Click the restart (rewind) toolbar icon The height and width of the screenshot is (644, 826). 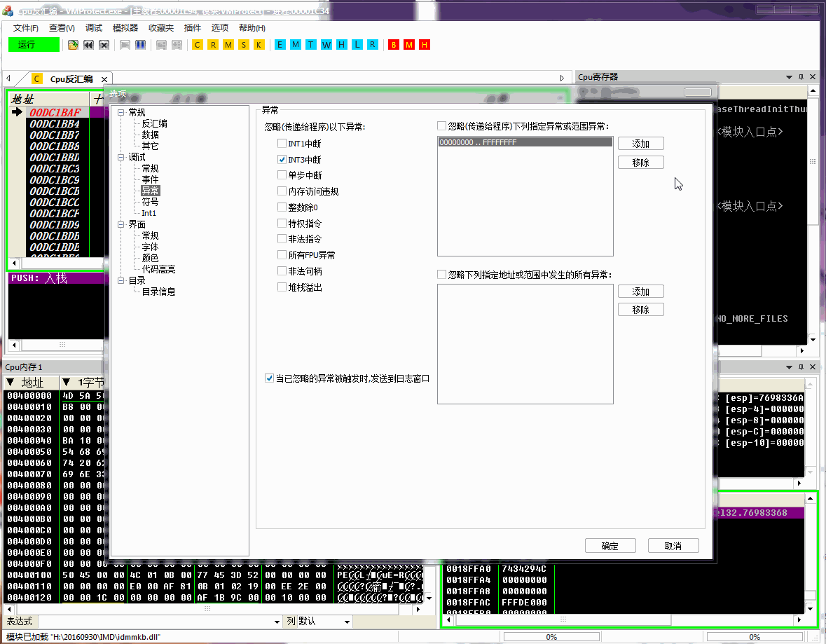[x=88, y=45]
